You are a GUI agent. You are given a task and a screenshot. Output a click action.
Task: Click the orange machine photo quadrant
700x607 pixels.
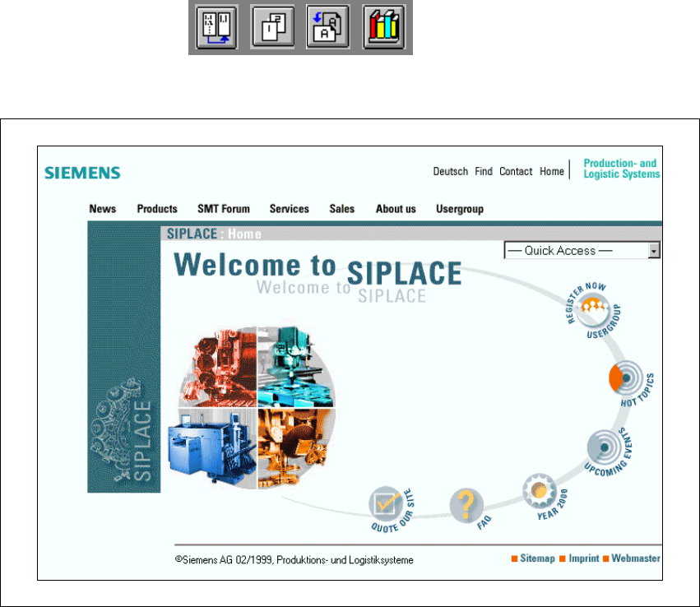(295, 447)
